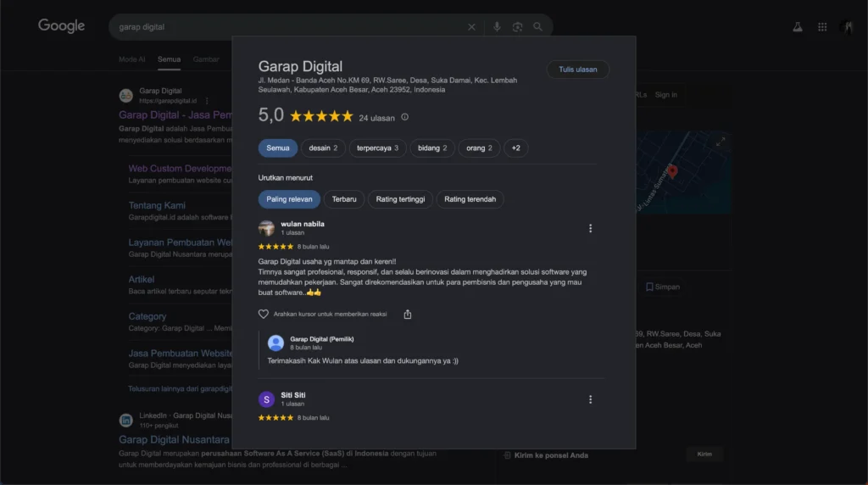Screen dimensions: 868x485
Task: Open the Garap Digital site favicon result
Action: [x=125, y=95]
